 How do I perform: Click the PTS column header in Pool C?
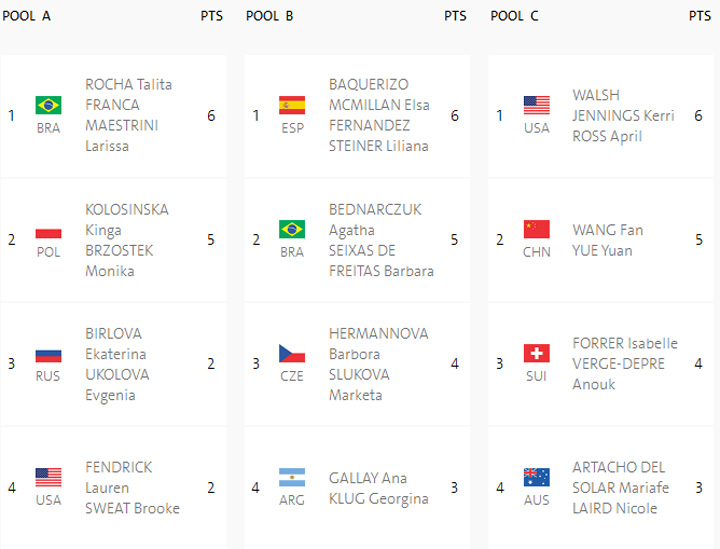pos(700,16)
